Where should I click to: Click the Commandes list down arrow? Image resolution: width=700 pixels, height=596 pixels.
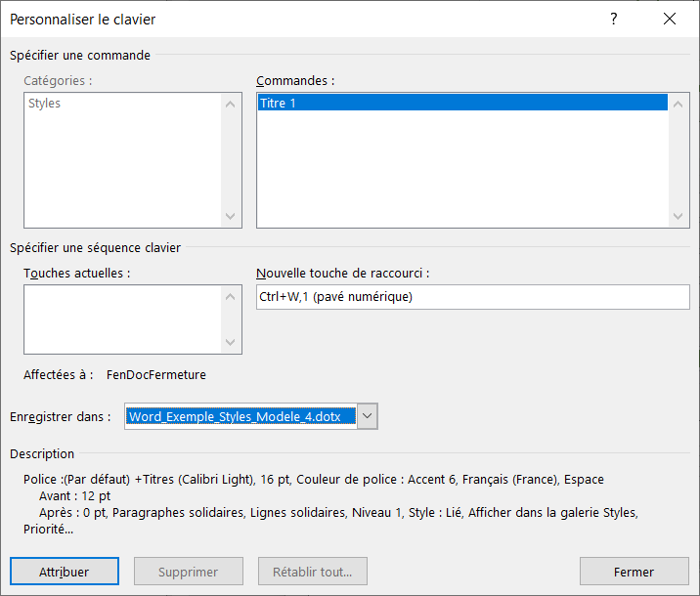679,216
